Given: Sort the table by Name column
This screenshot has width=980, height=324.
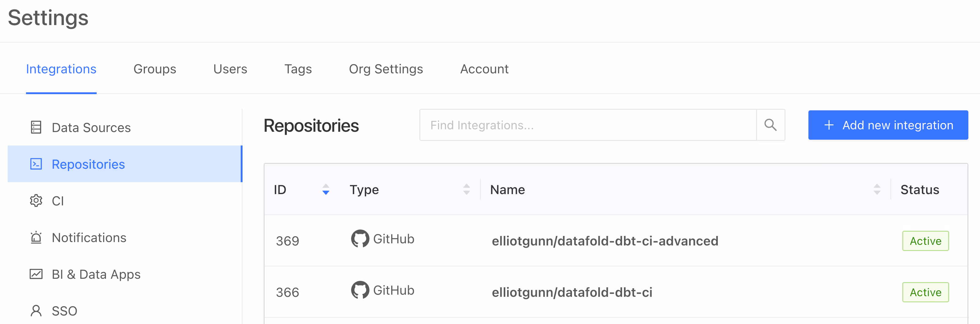Looking at the screenshot, I should [x=877, y=190].
